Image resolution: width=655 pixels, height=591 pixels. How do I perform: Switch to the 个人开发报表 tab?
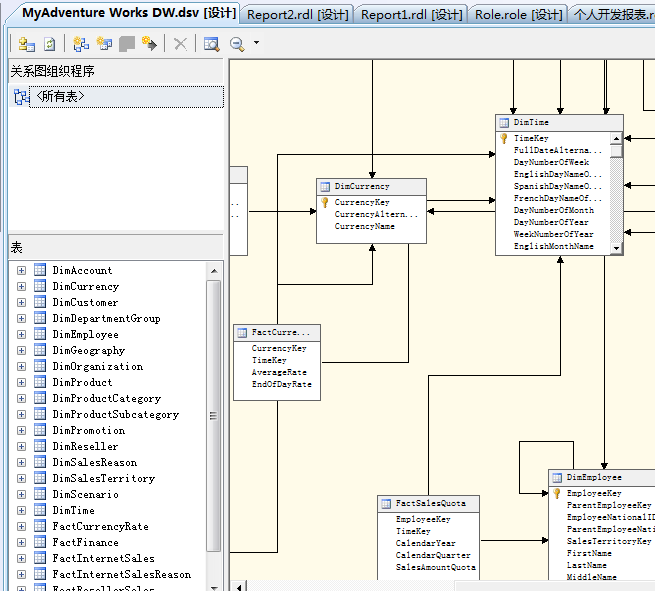click(613, 15)
